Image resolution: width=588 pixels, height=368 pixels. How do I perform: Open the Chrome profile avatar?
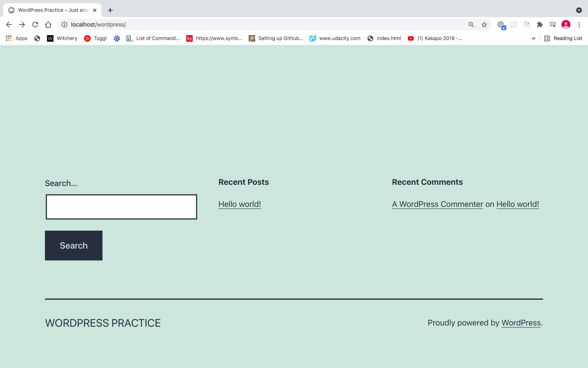(566, 25)
